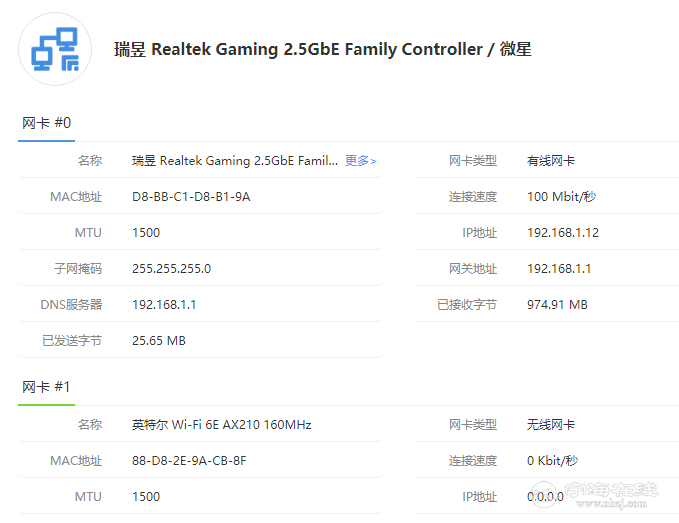Click the connection speed 0 Kbit/秒

pyautogui.click(x=552, y=461)
